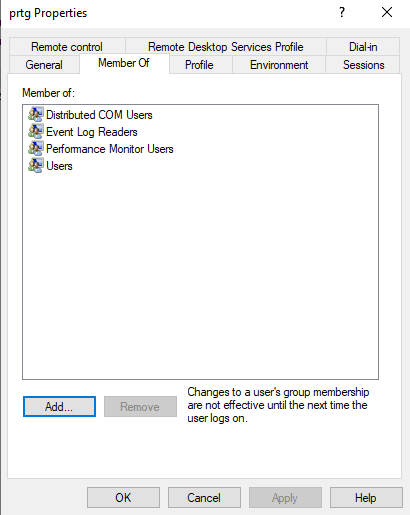Click the Apply button
This screenshot has width=410, height=515.
coord(285,498)
